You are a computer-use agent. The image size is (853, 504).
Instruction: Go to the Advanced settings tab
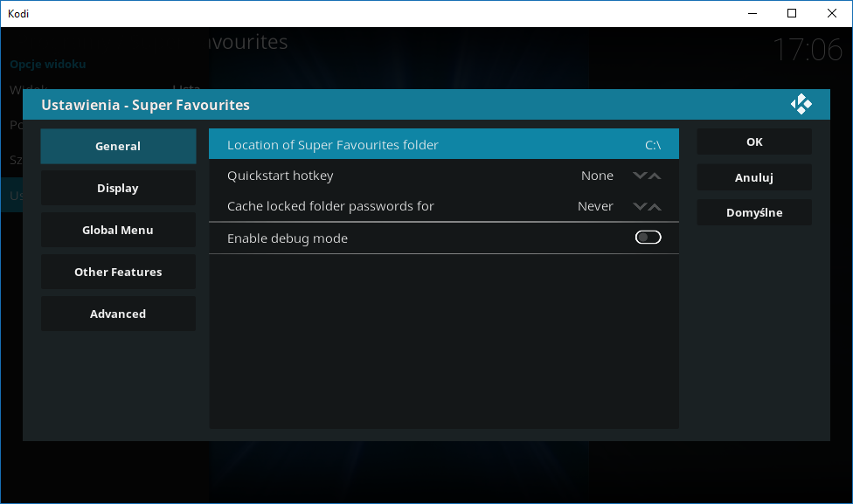[x=118, y=314]
